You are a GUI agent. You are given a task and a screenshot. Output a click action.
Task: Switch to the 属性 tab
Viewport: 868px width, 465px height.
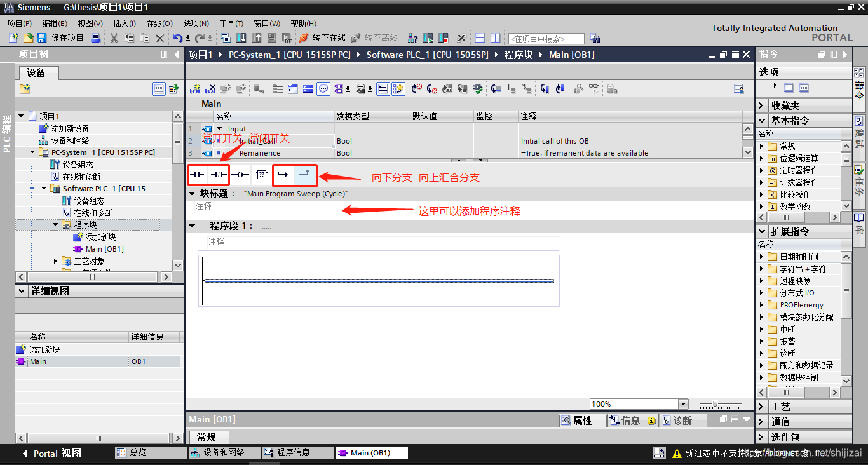click(x=582, y=421)
